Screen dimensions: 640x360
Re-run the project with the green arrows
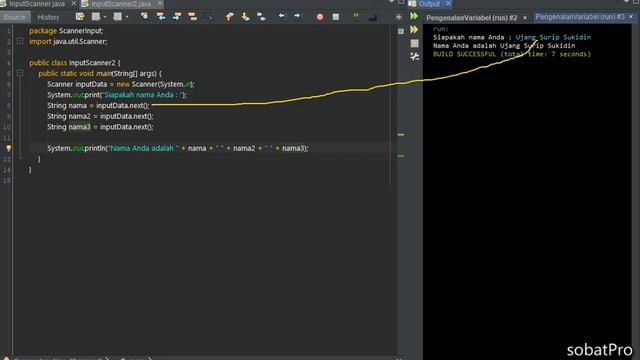(414, 16)
